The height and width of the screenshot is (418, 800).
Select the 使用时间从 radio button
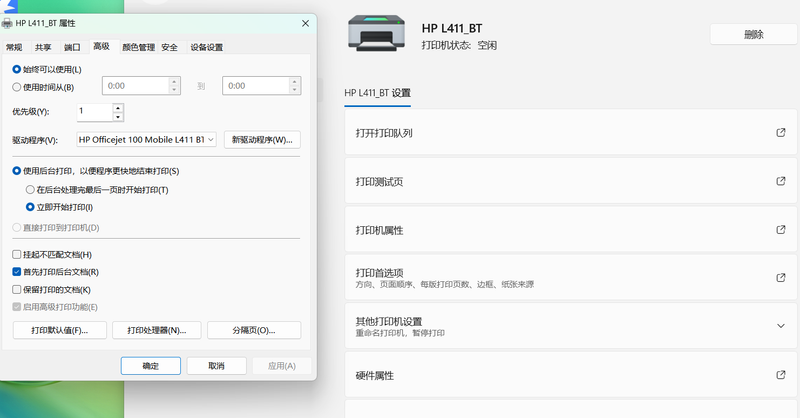click(16, 87)
